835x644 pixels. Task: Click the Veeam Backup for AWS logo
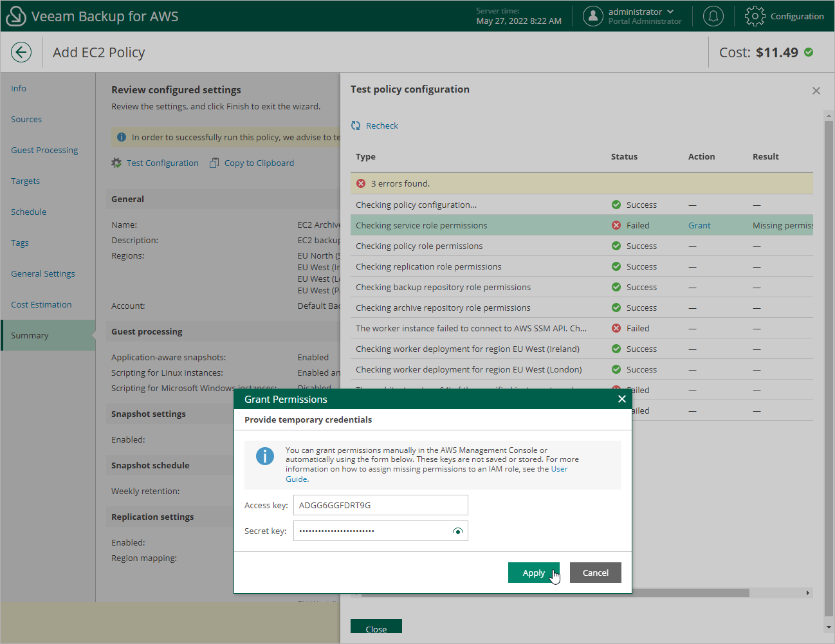pos(15,15)
